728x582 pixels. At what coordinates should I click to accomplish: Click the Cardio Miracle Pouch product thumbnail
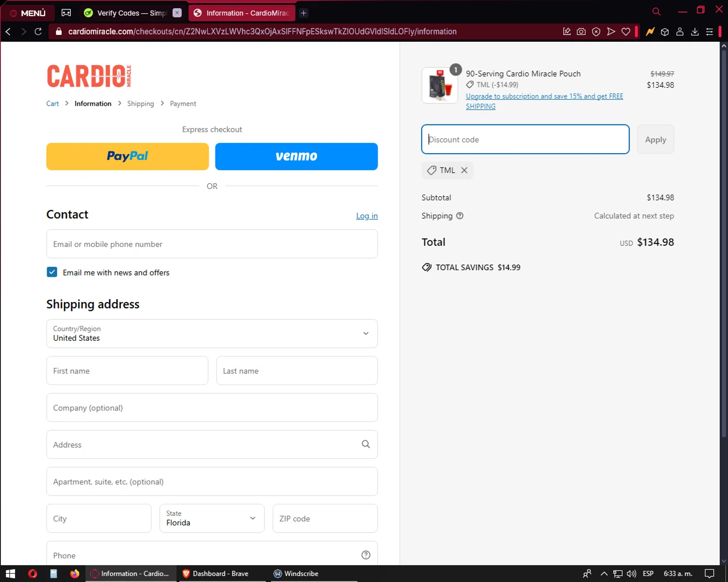[x=440, y=85]
